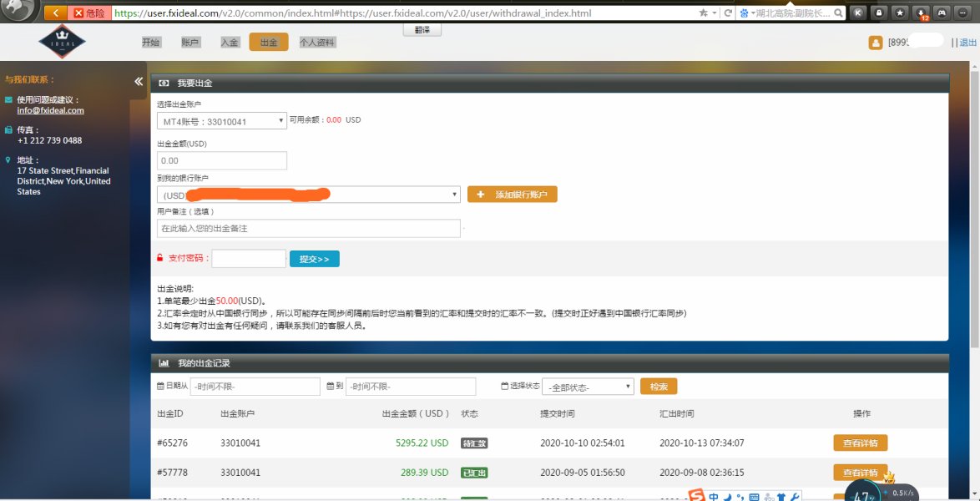Click the download extension icon with badge

[922, 13]
